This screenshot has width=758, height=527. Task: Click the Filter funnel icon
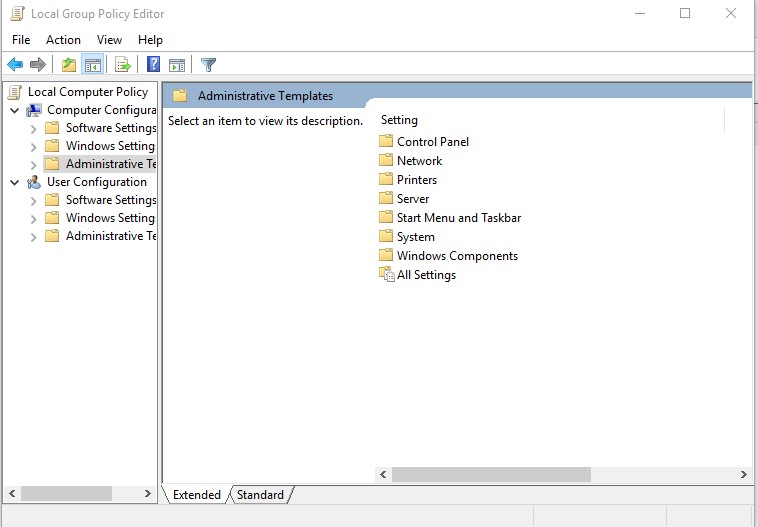[208, 64]
